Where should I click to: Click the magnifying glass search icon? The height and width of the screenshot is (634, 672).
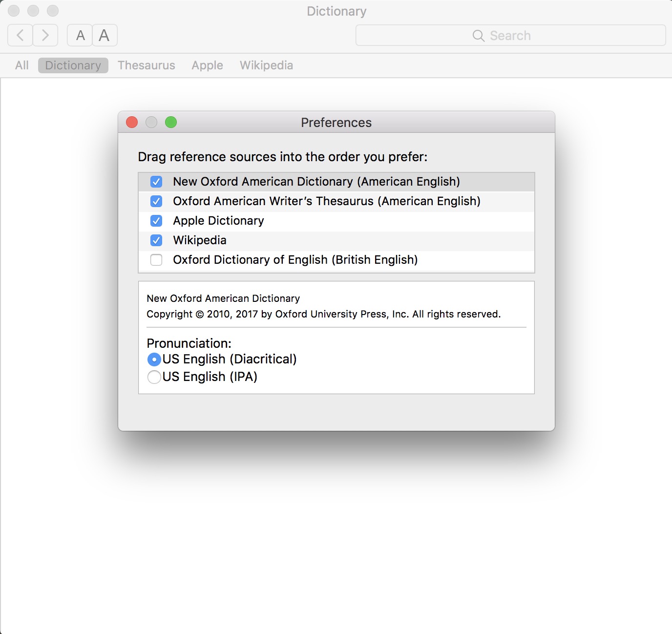pos(479,36)
